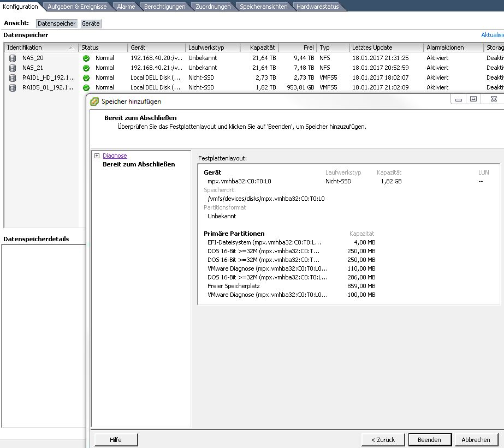Click the NAS_21 datastore icon
The width and height of the screenshot is (504, 448).
click(12, 68)
